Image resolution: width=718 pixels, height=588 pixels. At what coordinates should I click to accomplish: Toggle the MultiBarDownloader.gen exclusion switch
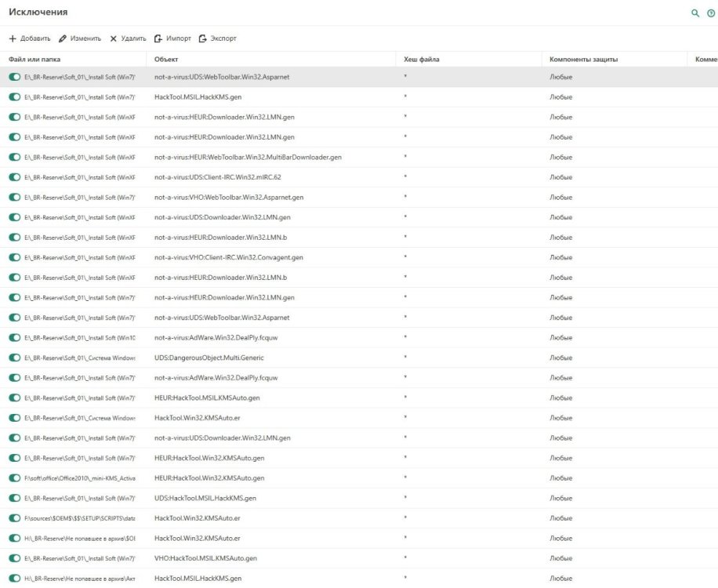(15, 158)
